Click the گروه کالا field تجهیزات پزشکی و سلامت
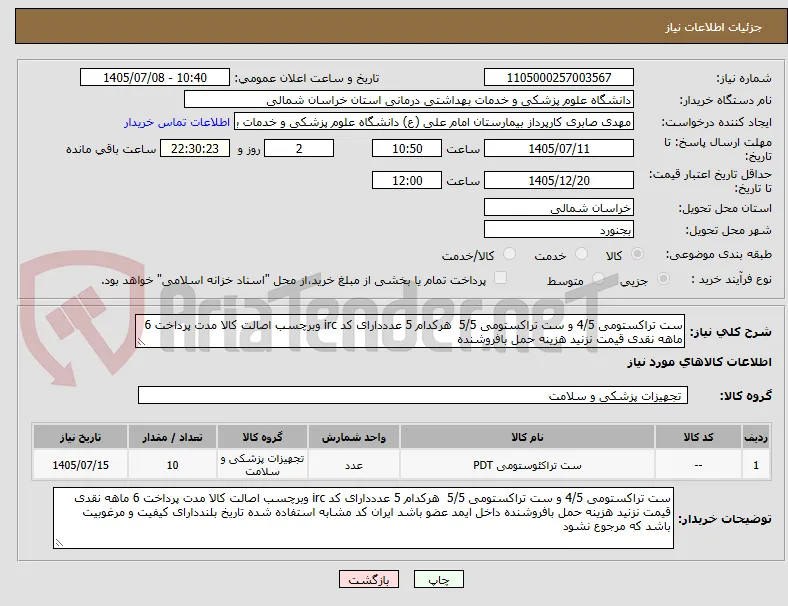The image size is (788, 606). [413, 395]
